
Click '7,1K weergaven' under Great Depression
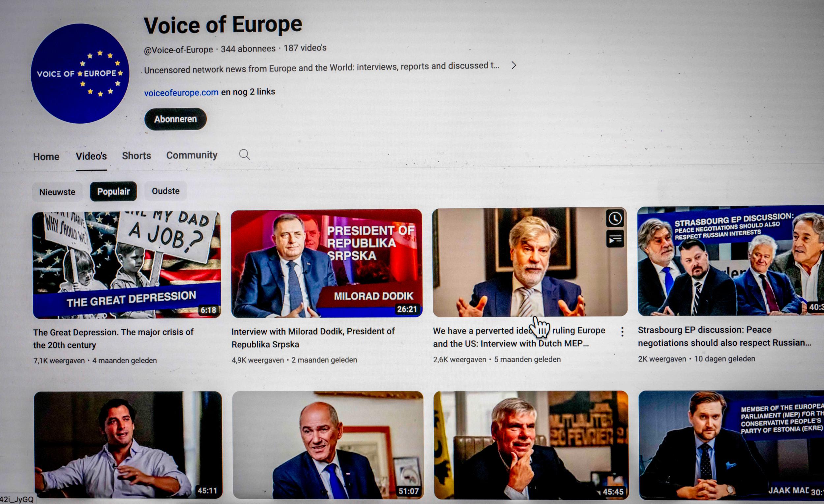(x=59, y=361)
